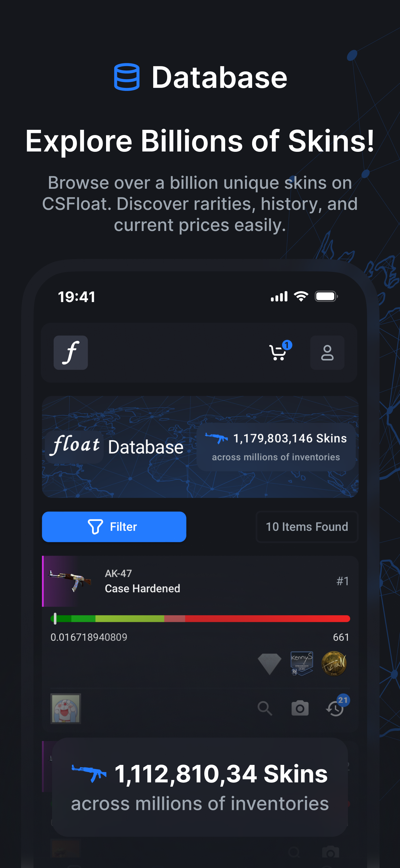Select the gold signature sticker
The image size is (400, 868).
coord(334,663)
